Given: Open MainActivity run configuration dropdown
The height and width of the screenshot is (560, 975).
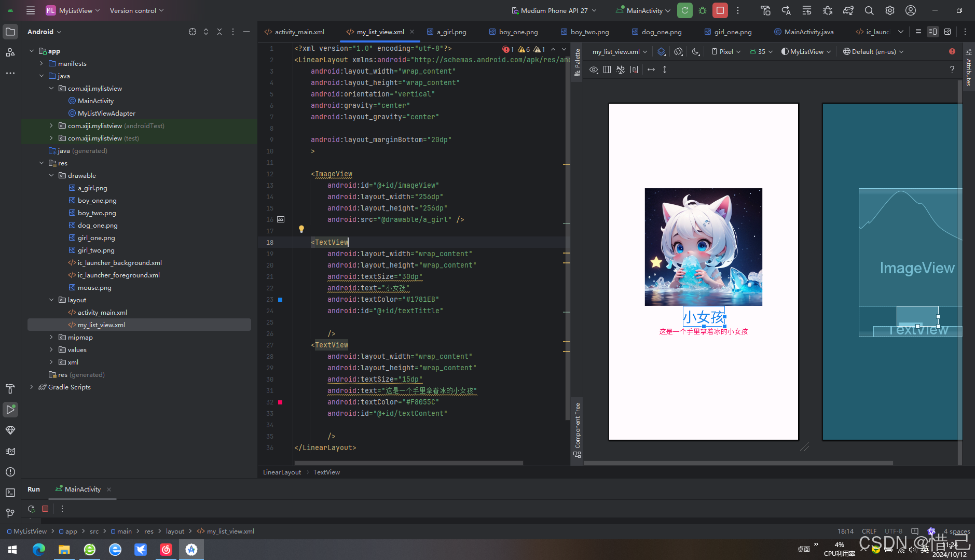Looking at the screenshot, I should tap(643, 10).
